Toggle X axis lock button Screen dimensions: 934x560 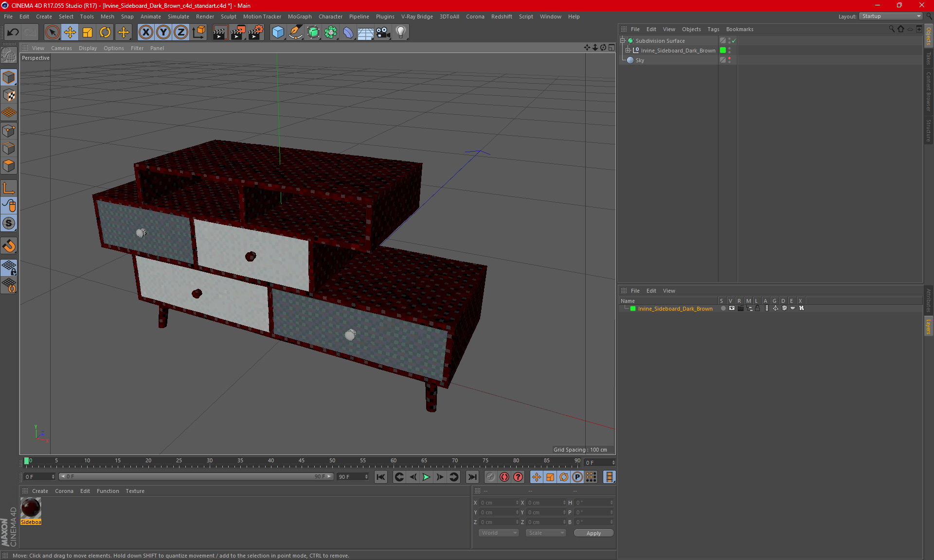[145, 33]
